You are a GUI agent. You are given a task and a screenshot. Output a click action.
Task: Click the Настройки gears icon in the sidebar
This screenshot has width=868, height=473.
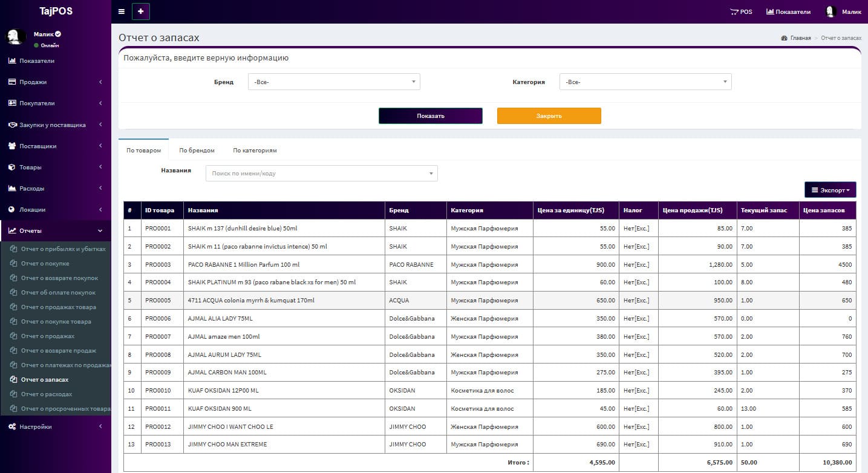point(12,426)
